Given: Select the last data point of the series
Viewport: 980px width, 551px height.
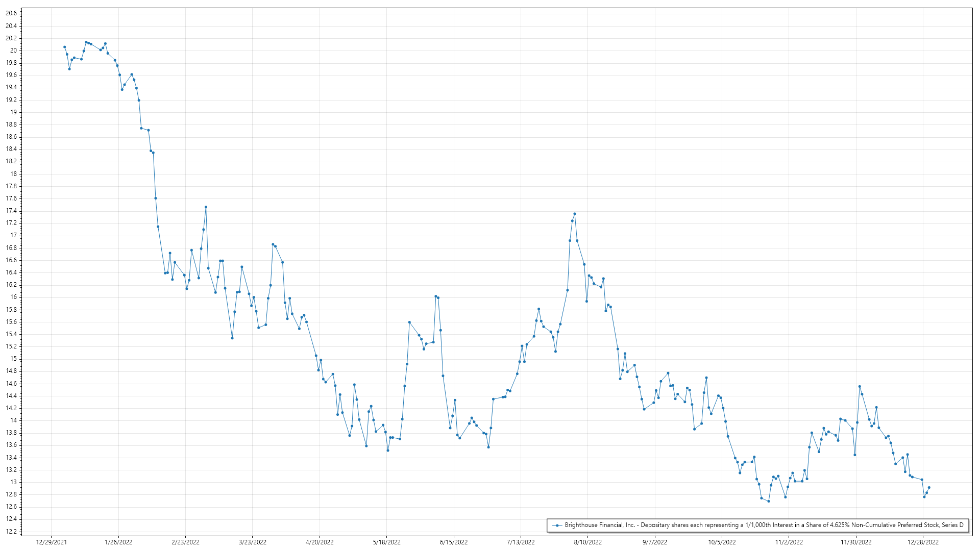Looking at the screenshot, I should 929,487.
